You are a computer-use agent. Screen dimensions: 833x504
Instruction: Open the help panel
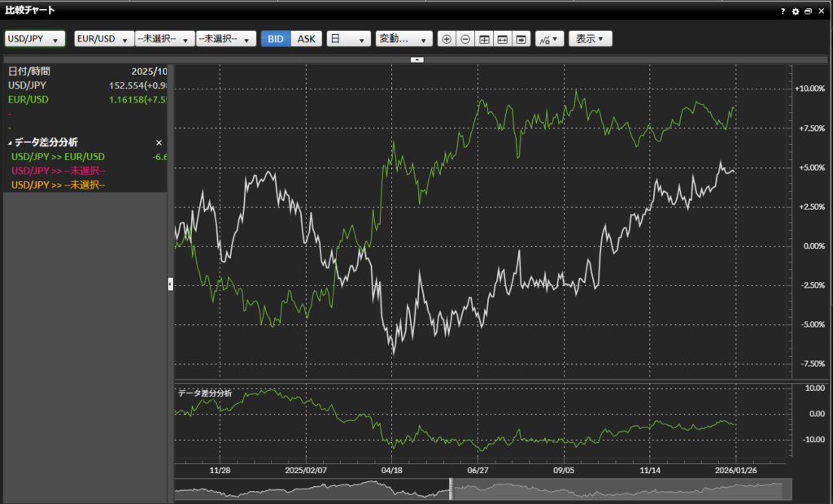[782, 11]
